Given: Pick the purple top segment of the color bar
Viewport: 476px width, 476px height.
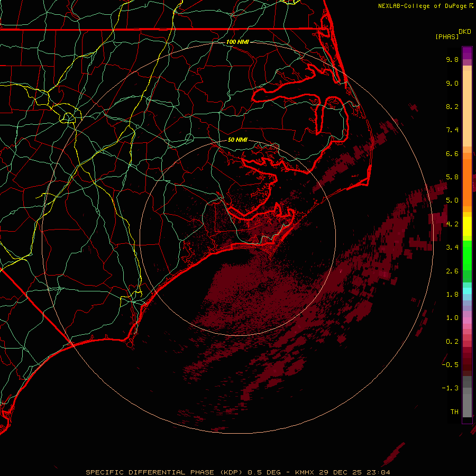Looking at the screenshot, I should click(467, 53).
